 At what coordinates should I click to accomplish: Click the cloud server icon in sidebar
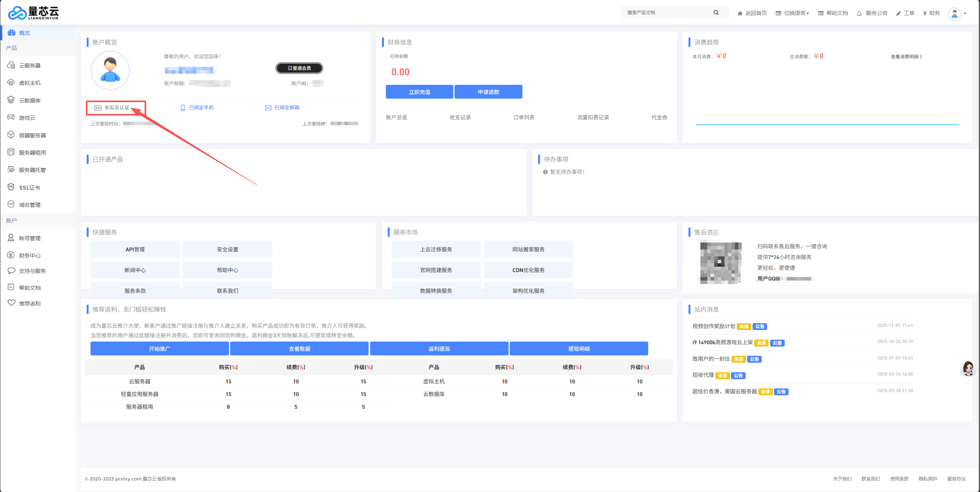pos(11,65)
